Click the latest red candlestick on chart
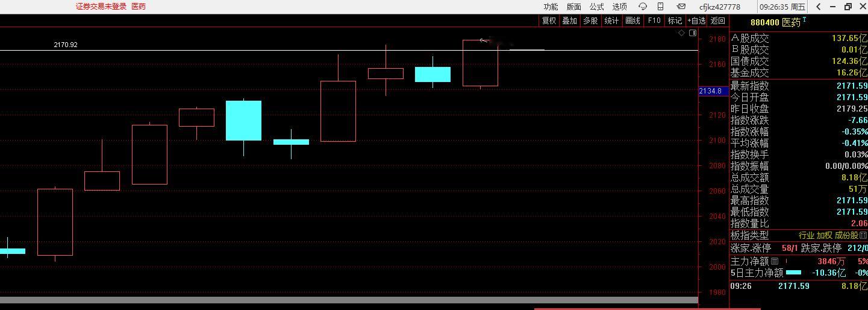Screen dimensions: 868x310 pyautogui.click(x=480, y=63)
